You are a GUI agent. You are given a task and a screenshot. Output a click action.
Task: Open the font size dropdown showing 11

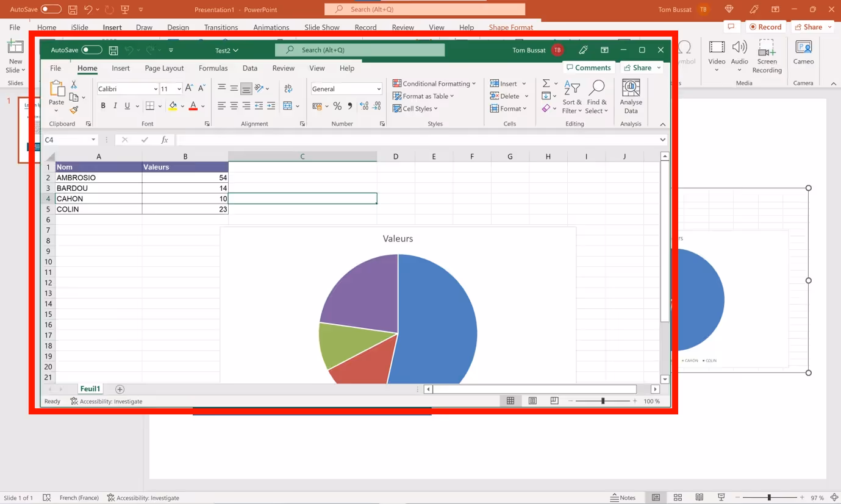[x=179, y=89]
